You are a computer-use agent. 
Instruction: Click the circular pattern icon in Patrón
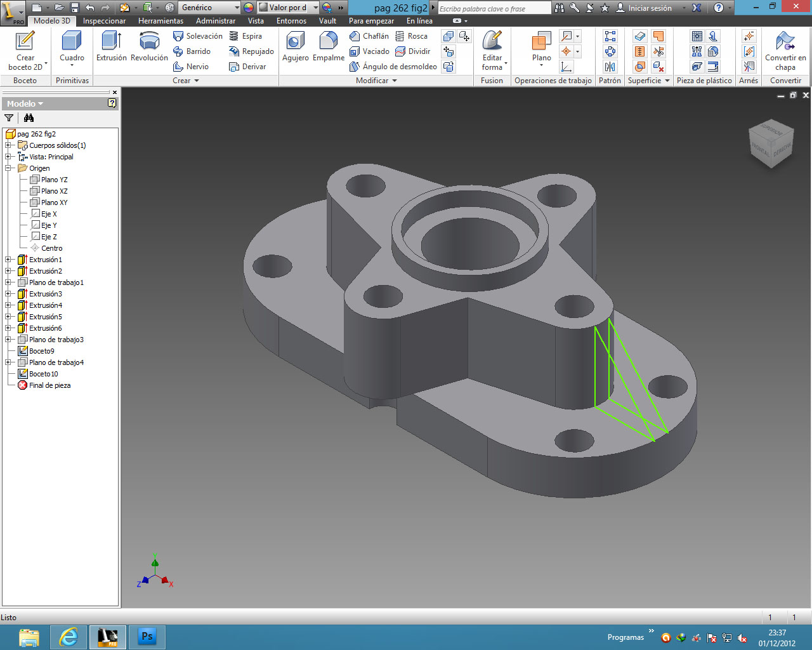[610, 51]
